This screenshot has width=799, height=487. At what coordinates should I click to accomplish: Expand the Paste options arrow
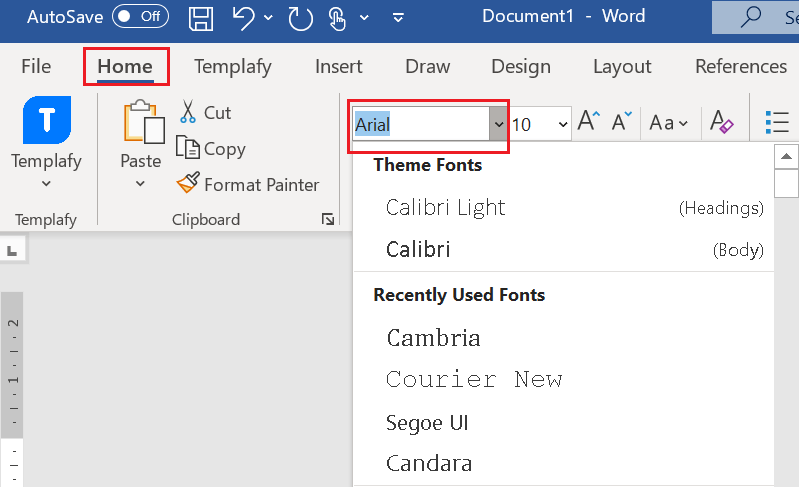coord(140,183)
